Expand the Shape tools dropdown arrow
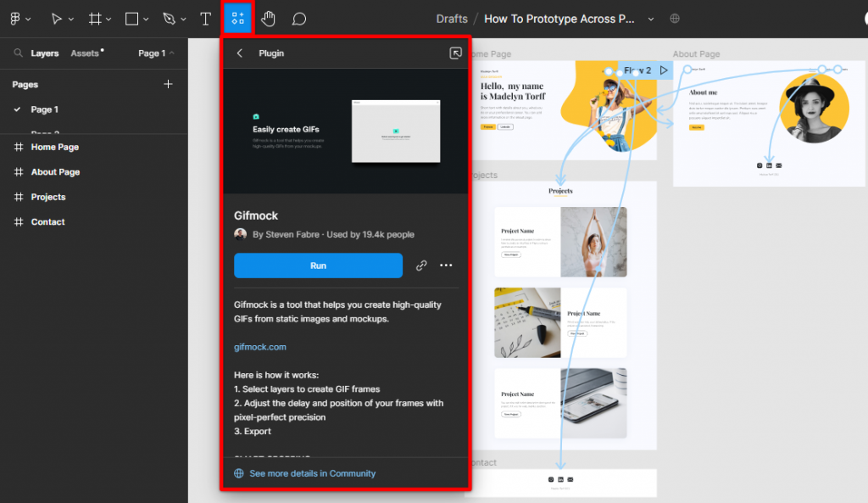 point(147,18)
